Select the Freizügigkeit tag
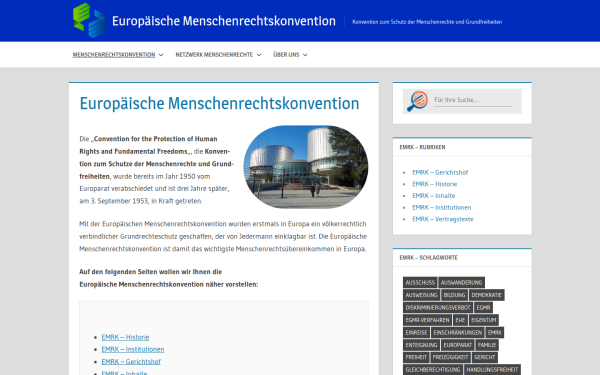This screenshot has height=375, width=600. [450, 357]
